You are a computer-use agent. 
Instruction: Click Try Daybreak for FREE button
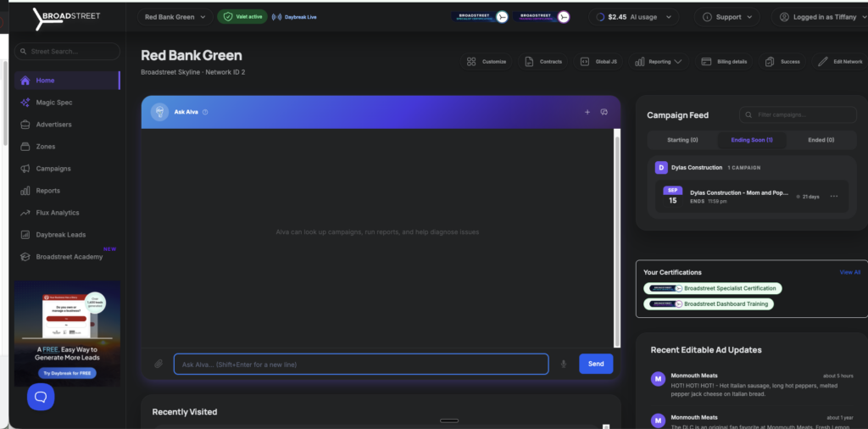(67, 373)
